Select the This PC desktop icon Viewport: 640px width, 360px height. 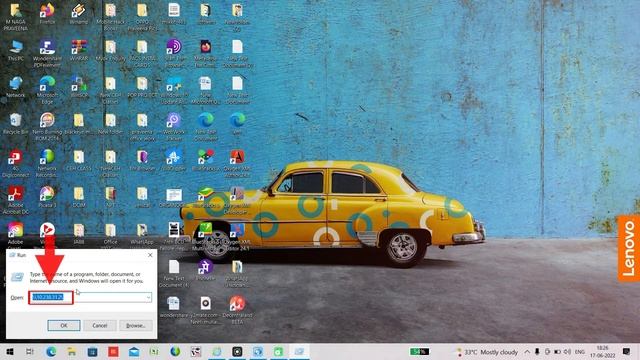pos(16,51)
